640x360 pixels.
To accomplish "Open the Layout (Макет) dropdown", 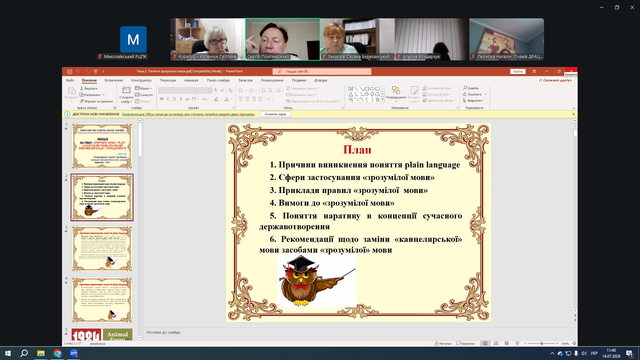I will pyautogui.click(x=143, y=88).
